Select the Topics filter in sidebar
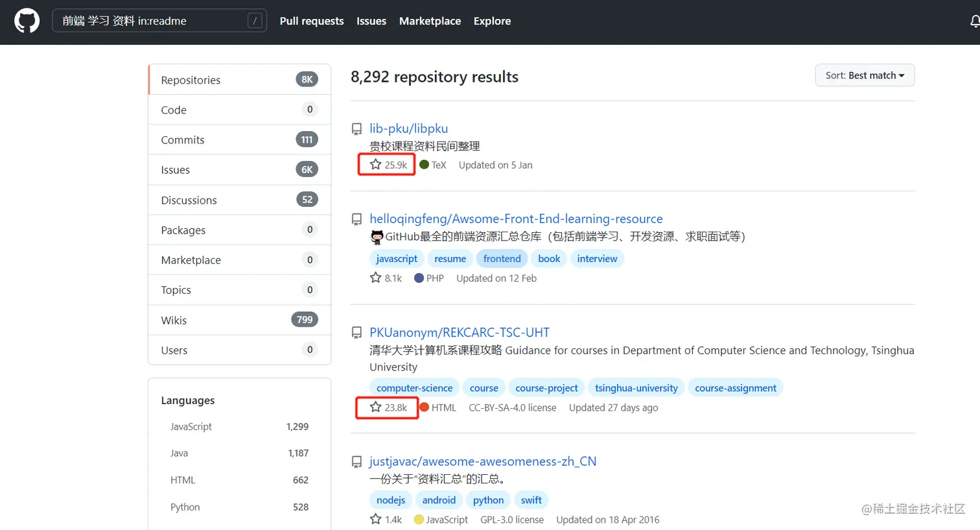 240,290
